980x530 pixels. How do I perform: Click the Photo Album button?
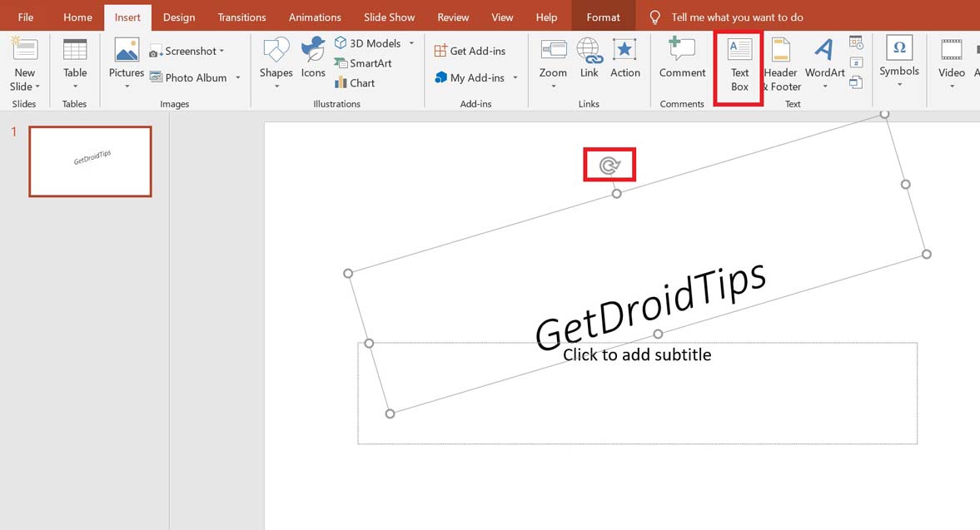pos(188,77)
